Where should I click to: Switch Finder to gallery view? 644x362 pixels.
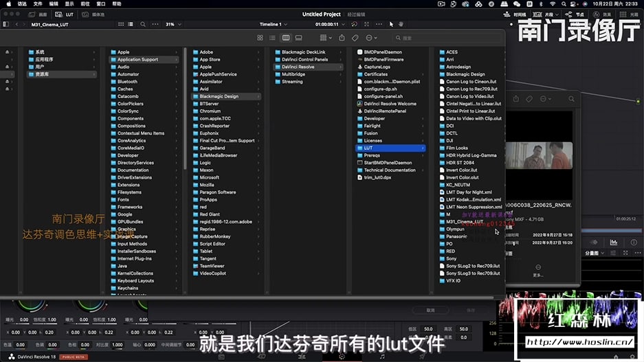tap(300, 37)
